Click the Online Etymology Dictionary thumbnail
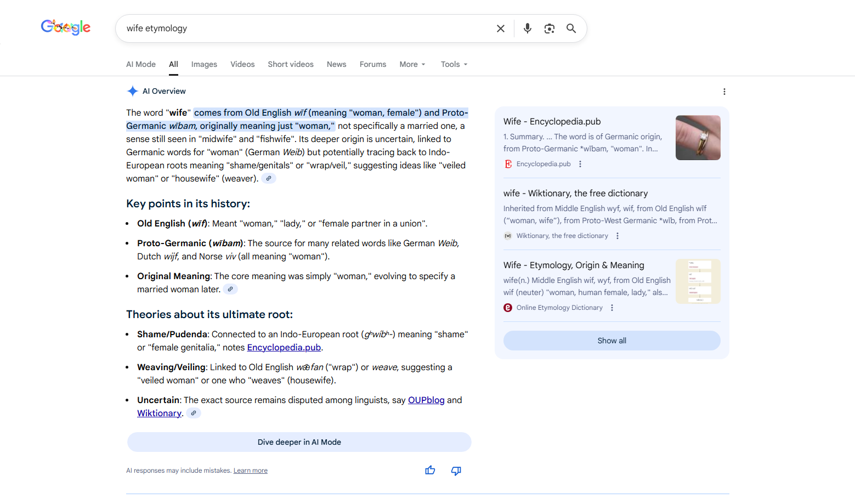Viewport: 855px width, 504px height. click(x=698, y=281)
